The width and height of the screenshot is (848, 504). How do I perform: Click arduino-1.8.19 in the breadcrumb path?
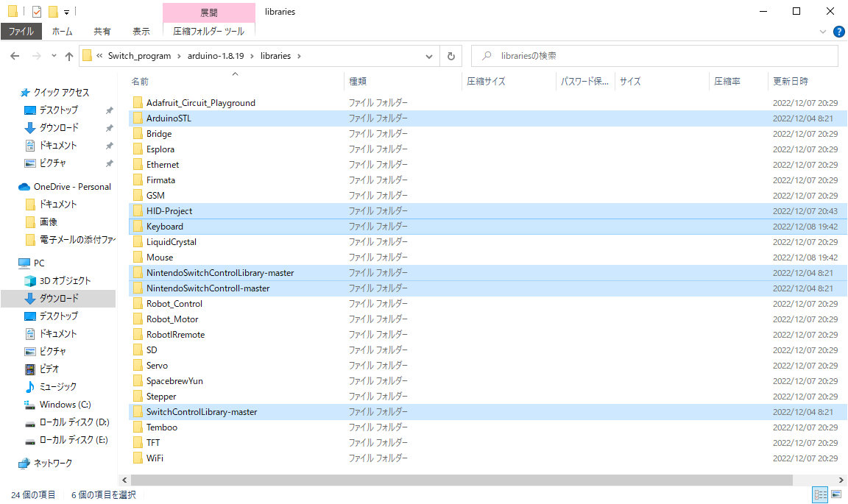point(216,56)
